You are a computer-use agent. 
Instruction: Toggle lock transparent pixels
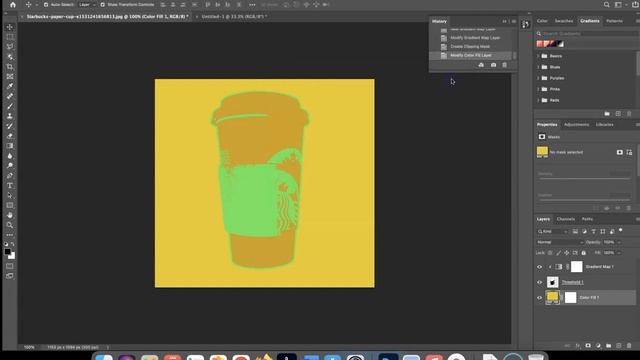pos(550,253)
